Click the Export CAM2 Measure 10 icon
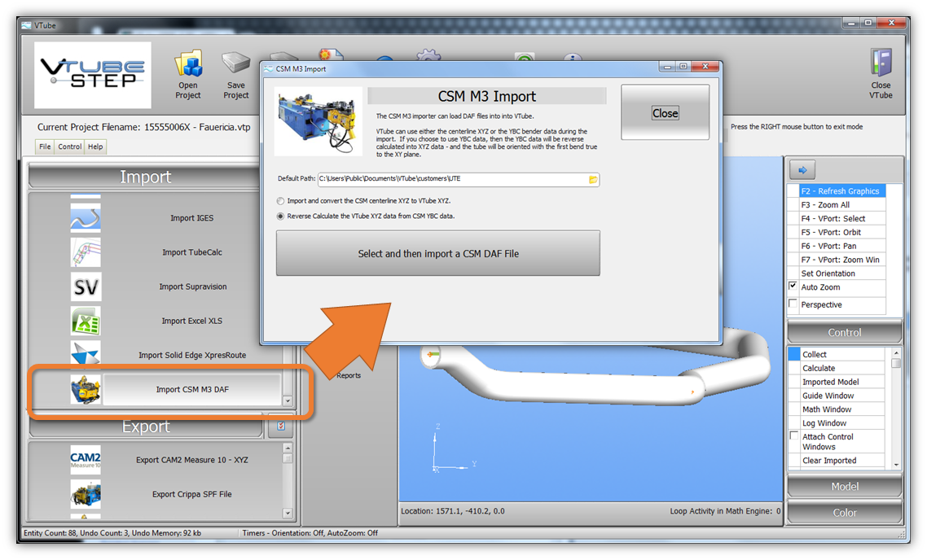The image size is (927, 560). pyautogui.click(x=86, y=460)
